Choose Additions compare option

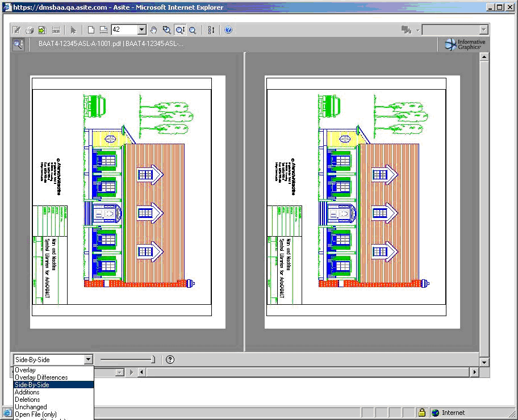tap(53, 392)
